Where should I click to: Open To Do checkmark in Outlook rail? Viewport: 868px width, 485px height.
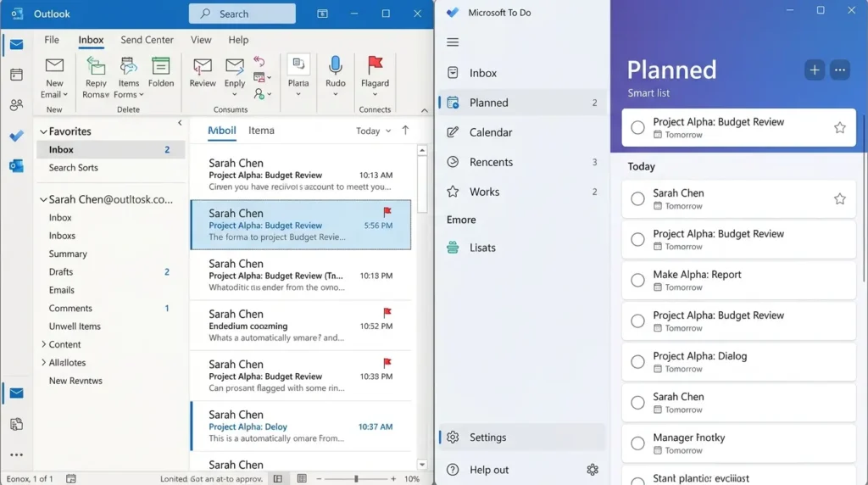point(17,136)
